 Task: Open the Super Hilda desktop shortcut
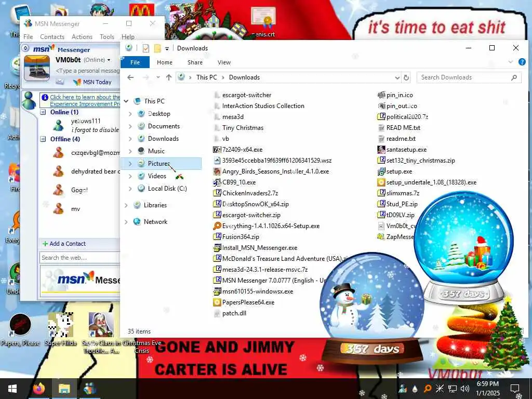point(61,329)
